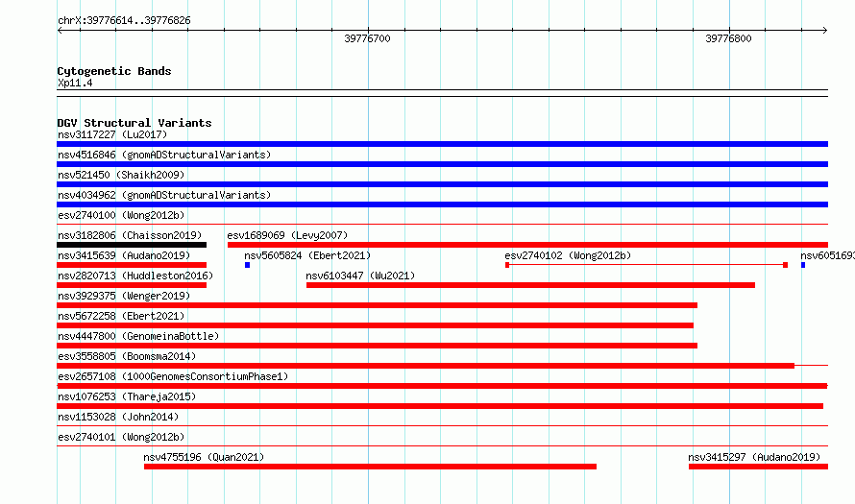Select the red nsv4755196 (Quan2021) bar
855x504 pixels.
pos(370,467)
